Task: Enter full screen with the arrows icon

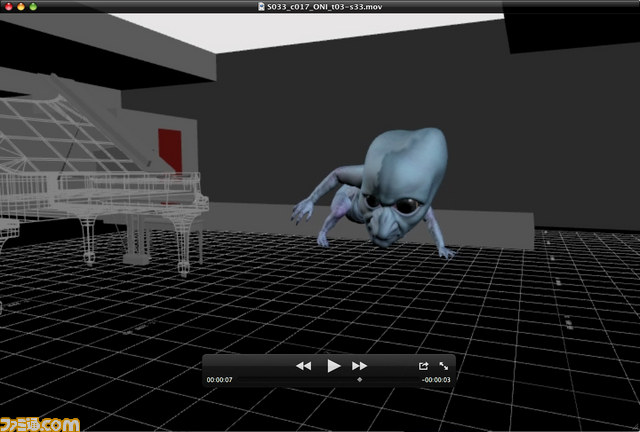Action: pos(444,366)
